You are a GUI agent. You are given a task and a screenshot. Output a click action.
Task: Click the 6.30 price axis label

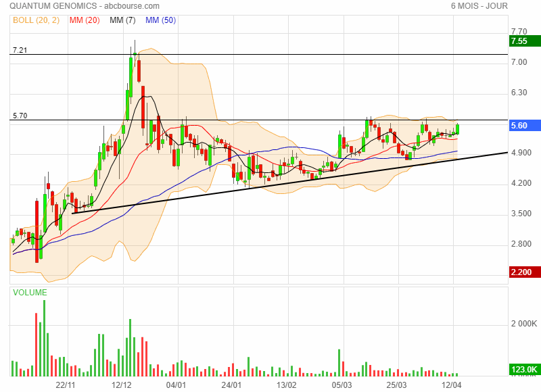point(519,93)
